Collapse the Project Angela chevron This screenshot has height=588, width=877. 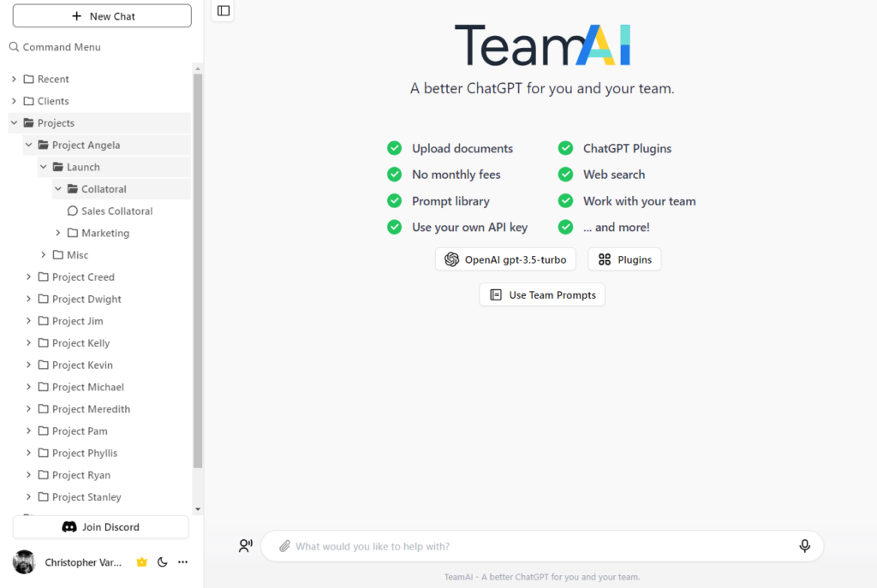coord(28,145)
